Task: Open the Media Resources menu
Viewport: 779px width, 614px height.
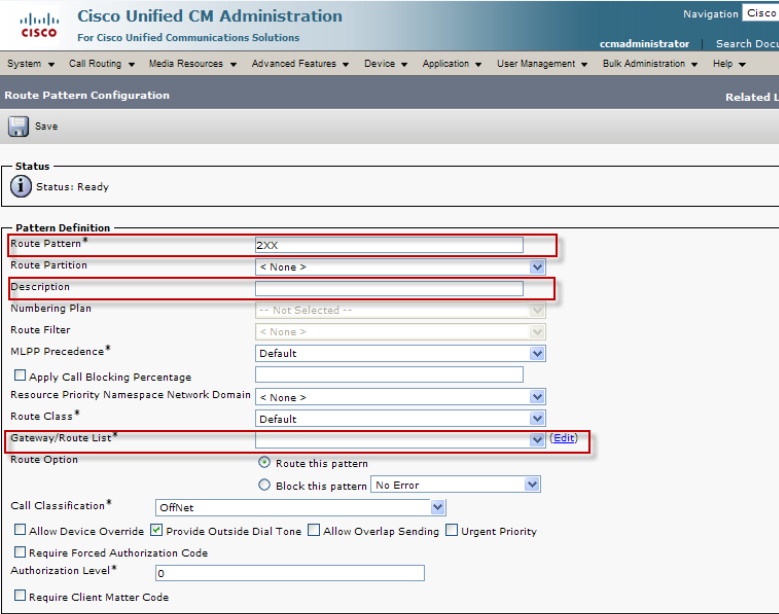Action: pyautogui.click(x=192, y=64)
